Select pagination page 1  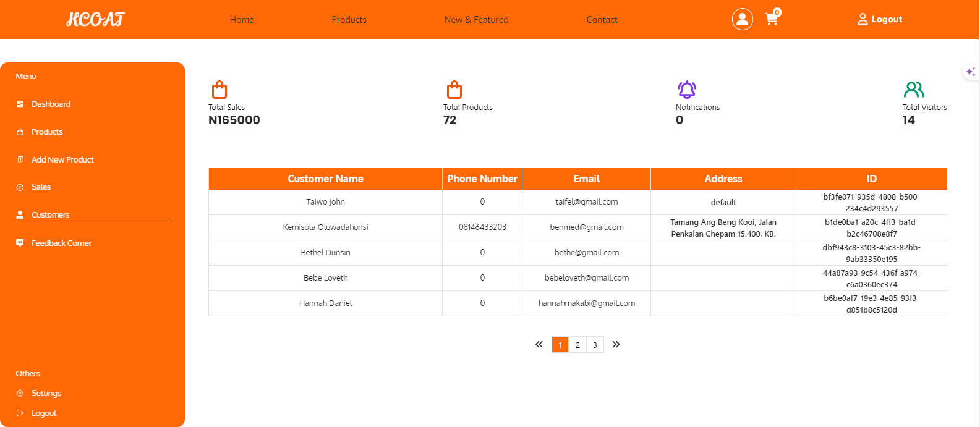pyautogui.click(x=560, y=345)
